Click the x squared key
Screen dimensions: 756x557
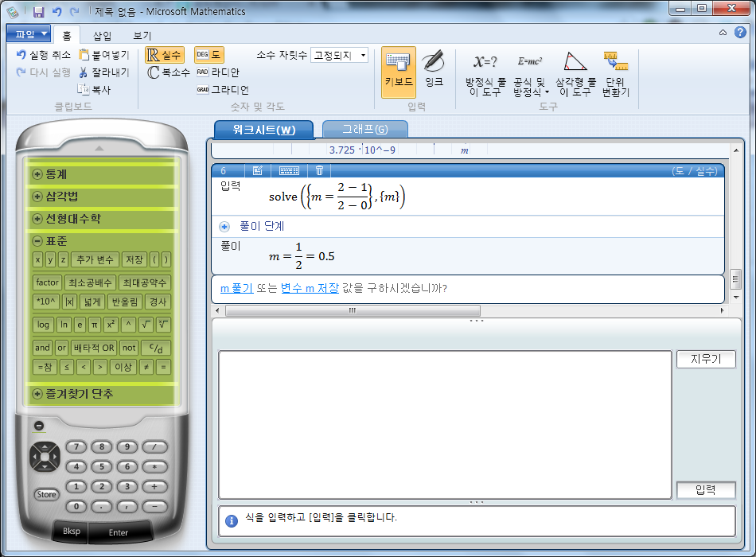tap(111, 325)
